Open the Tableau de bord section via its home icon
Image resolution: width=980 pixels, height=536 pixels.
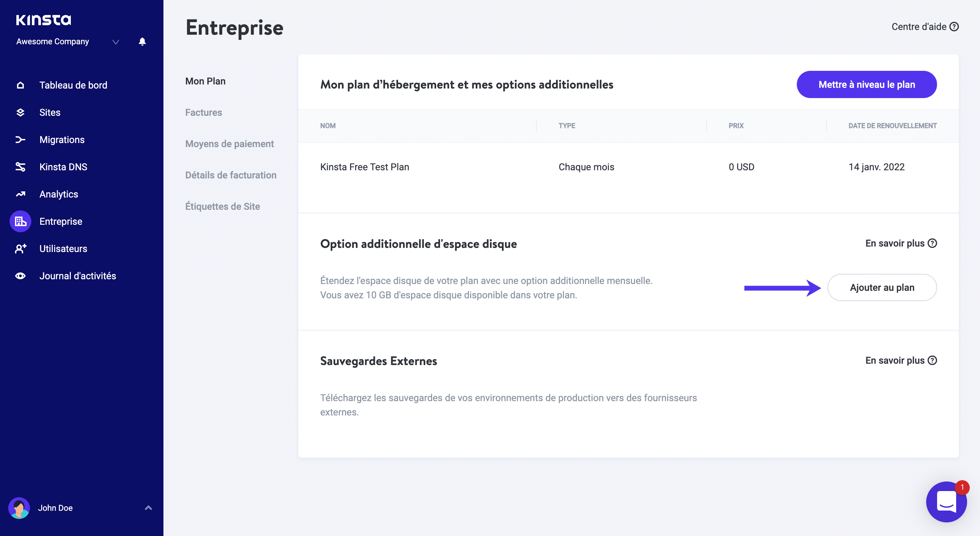(20, 85)
